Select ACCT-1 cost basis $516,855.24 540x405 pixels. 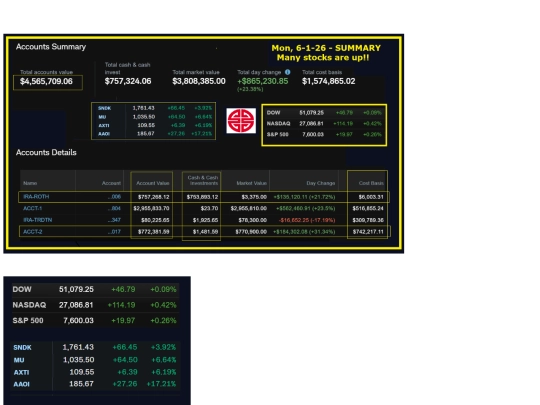coord(368,208)
